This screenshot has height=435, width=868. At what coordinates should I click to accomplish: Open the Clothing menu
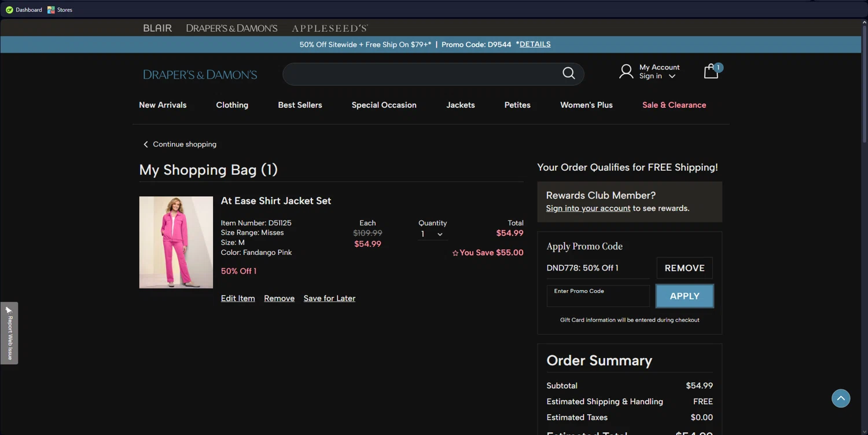click(x=232, y=105)
